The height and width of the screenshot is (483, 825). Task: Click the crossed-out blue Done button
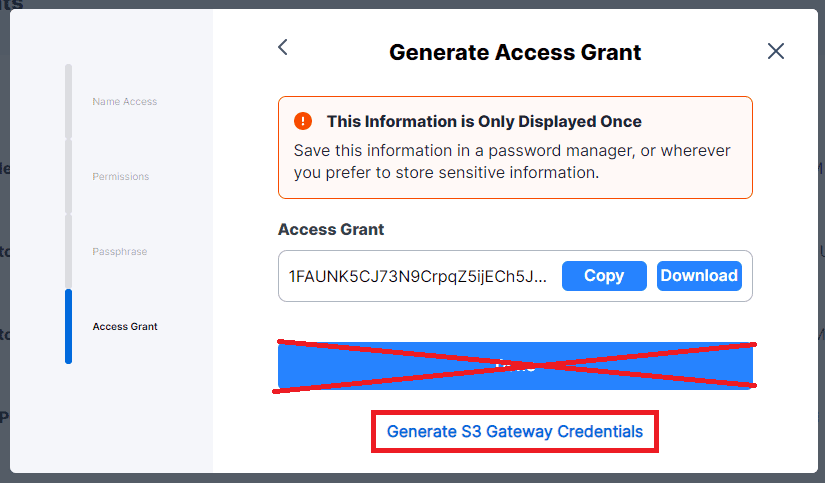pos(515,366)
